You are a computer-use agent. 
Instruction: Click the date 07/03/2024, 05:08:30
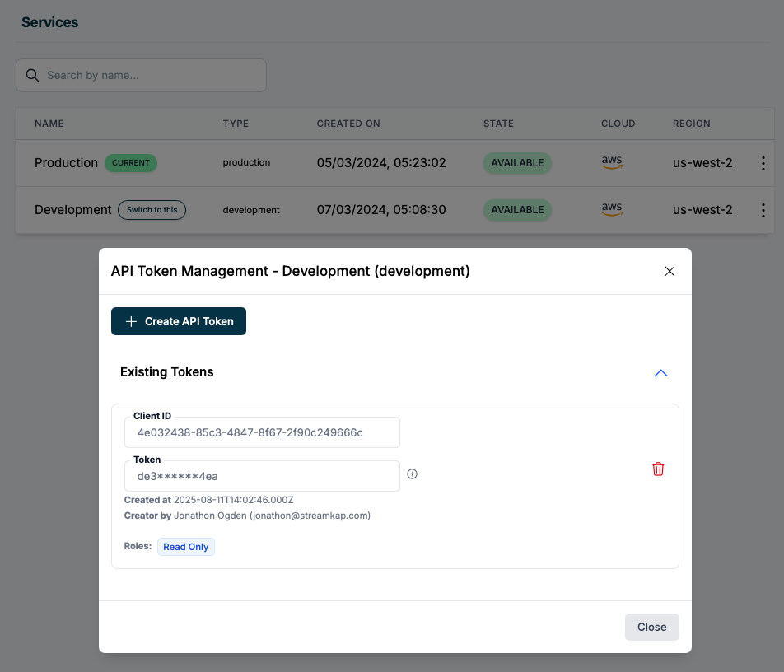381,210
